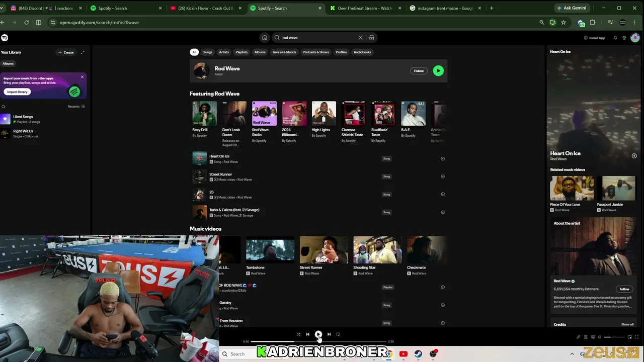The image size is (644, 362).
Task: Skip to previous track
Action: point(307,334)
